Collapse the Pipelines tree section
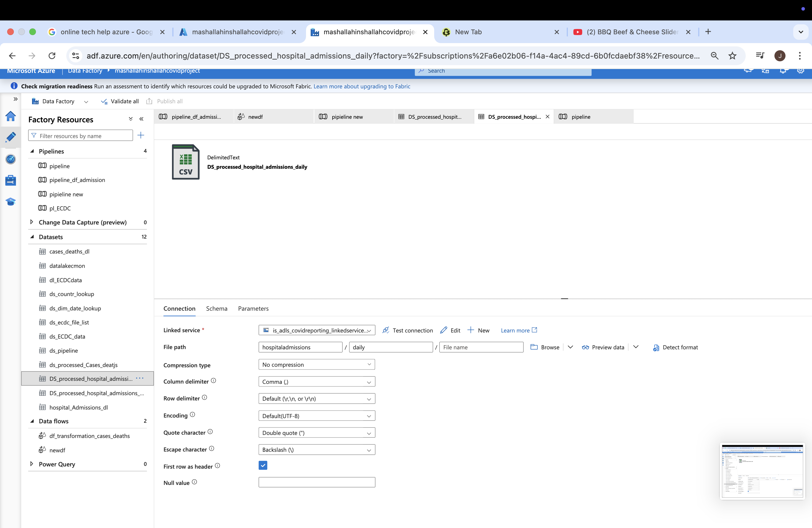 point(32,151)
